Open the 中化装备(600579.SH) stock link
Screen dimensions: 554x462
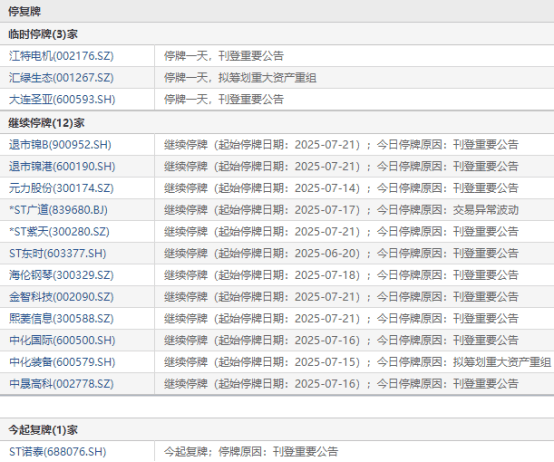(x=62, y=362)
